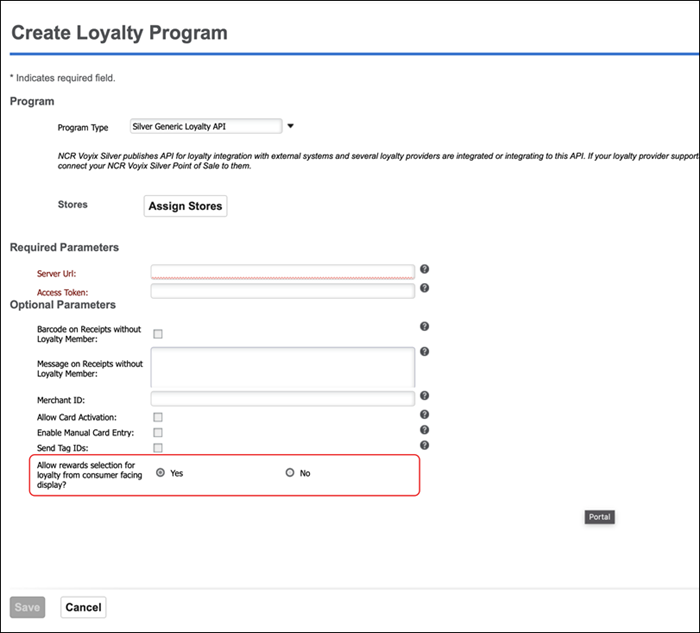
Task: Check the Allow Card Activation box
Action: tap(158, 416)
